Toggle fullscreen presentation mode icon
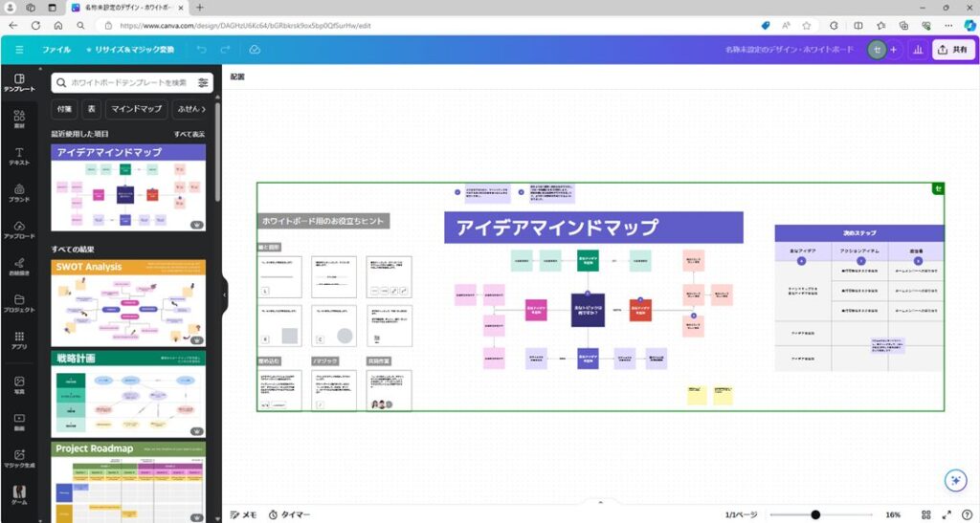Image resolution: width=980 pixels, height=523 pixels. click(947, 514)
